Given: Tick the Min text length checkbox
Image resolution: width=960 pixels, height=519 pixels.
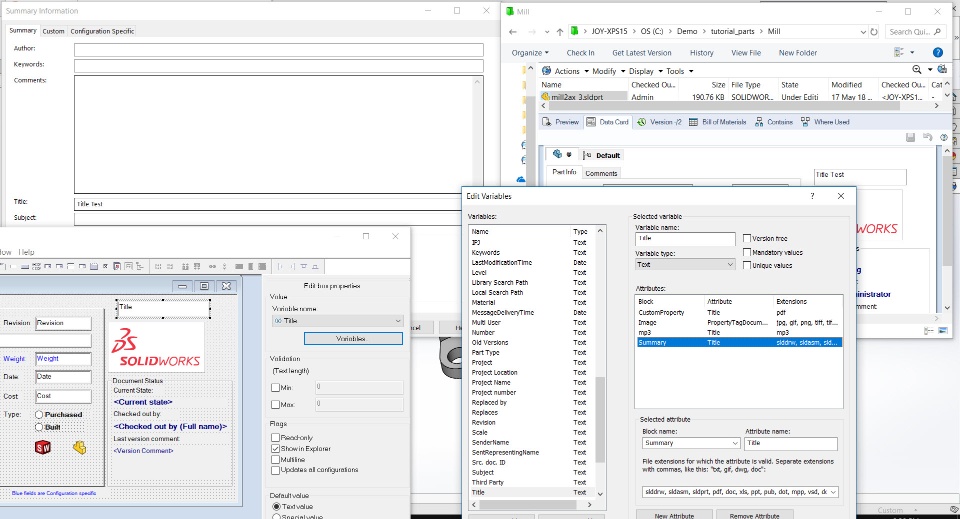Looking at the screenshot, I should [x=276, y=387].
